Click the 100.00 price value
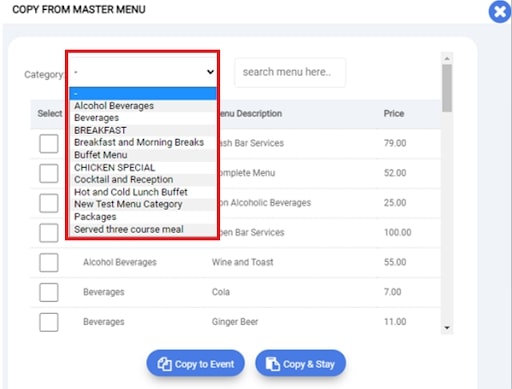 coord(397,232)
